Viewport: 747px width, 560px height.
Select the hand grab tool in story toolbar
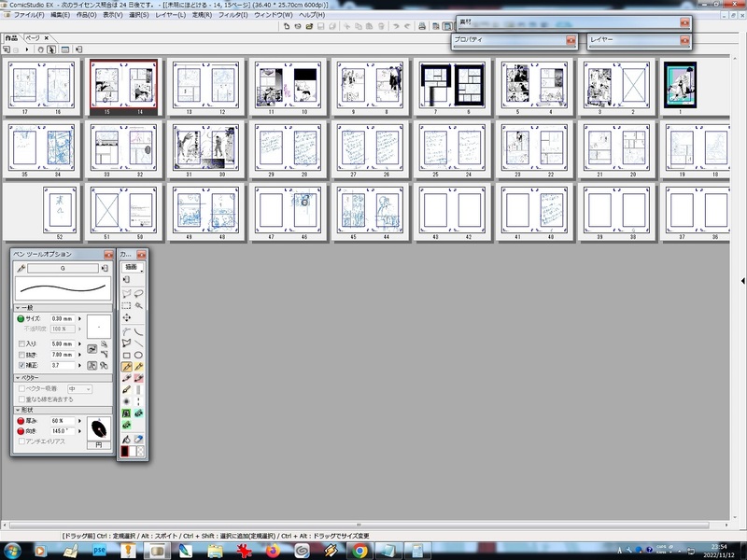(x=40, y=49)
